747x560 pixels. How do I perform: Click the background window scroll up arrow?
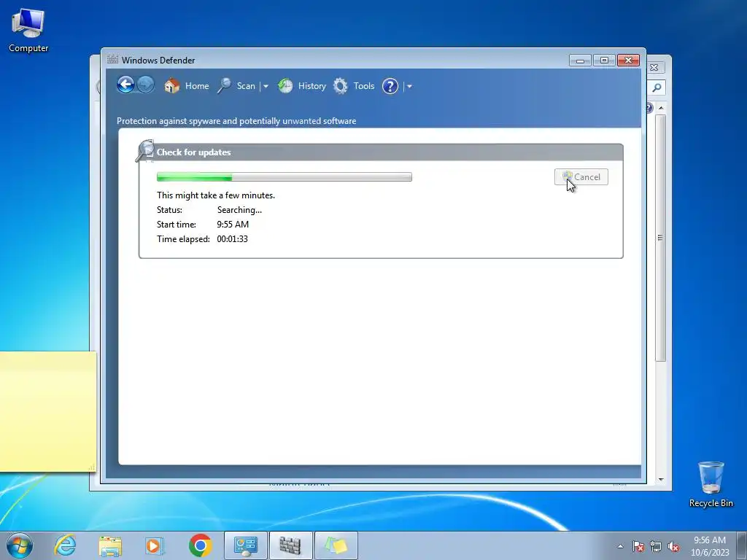[x=661, y=108]
